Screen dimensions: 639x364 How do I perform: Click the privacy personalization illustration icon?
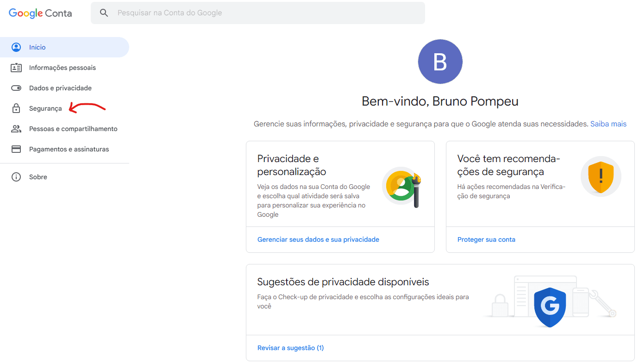[x=403, y=187]
